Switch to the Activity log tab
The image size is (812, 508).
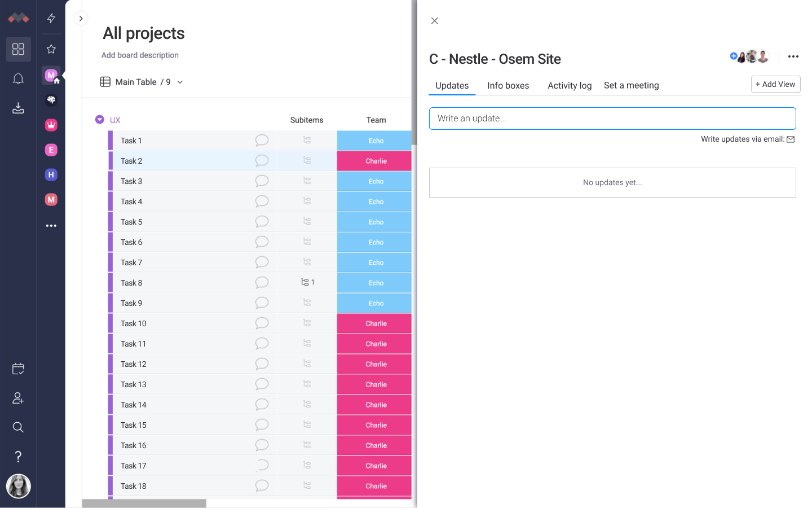570,86
